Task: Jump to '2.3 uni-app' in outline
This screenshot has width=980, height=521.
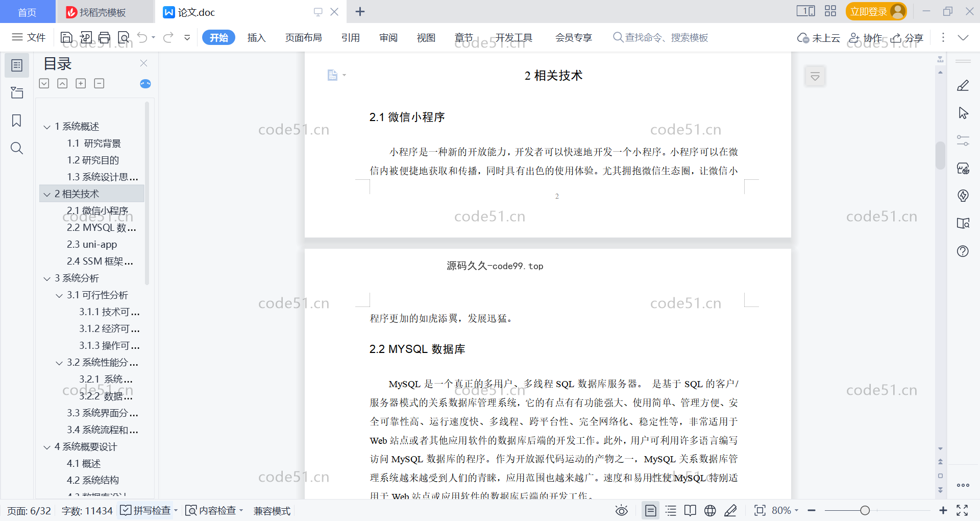Action: (x=92, y=245)
